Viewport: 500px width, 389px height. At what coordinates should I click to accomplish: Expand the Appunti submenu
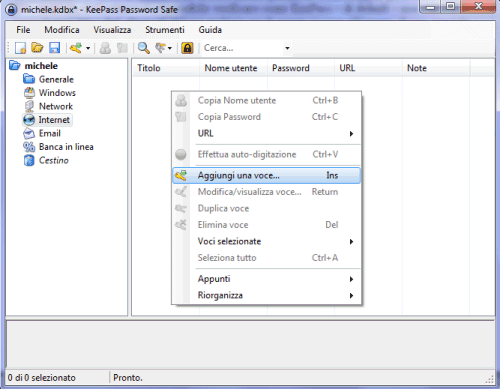tap(267, 279)
